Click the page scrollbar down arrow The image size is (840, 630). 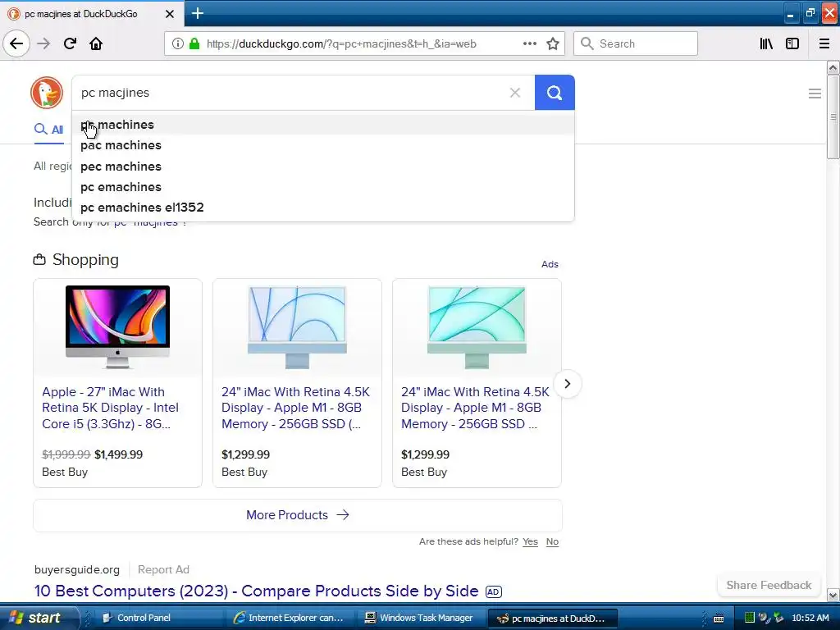833,595
